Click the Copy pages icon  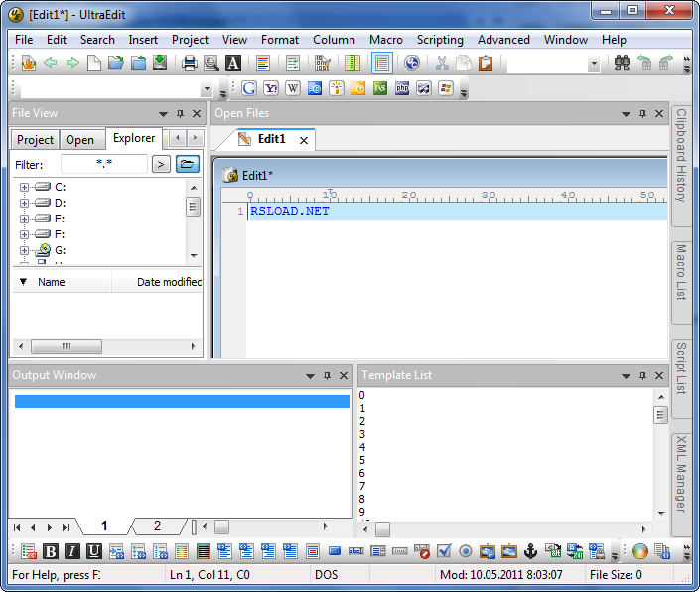click(x=464, y=63)
